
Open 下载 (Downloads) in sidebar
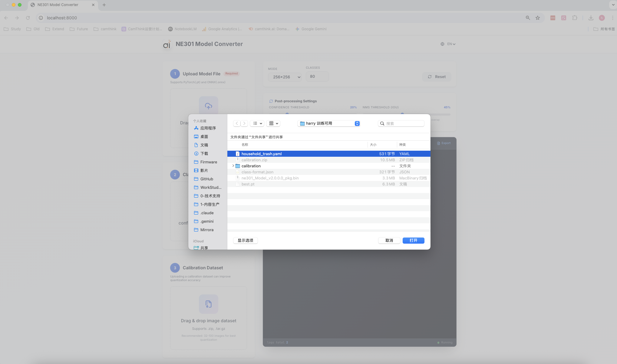204,154
